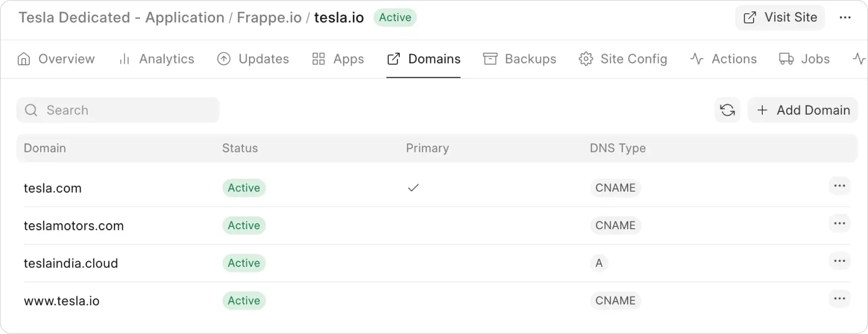Click the Visit Site button

point(780,17)
